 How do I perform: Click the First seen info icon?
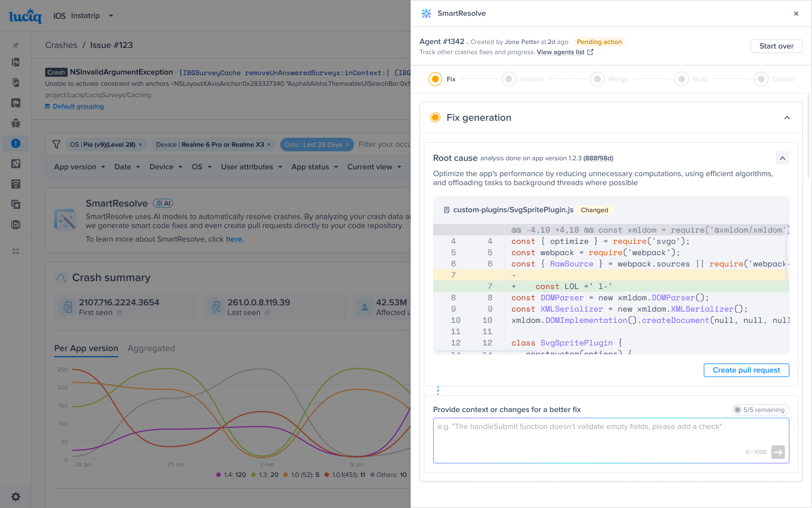[x=120, y=313]
